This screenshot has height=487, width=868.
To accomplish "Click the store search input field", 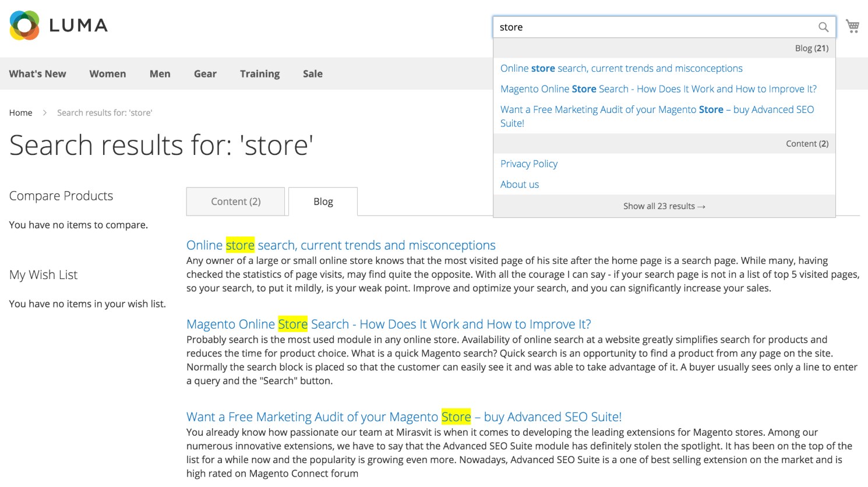I will (652, 27).
